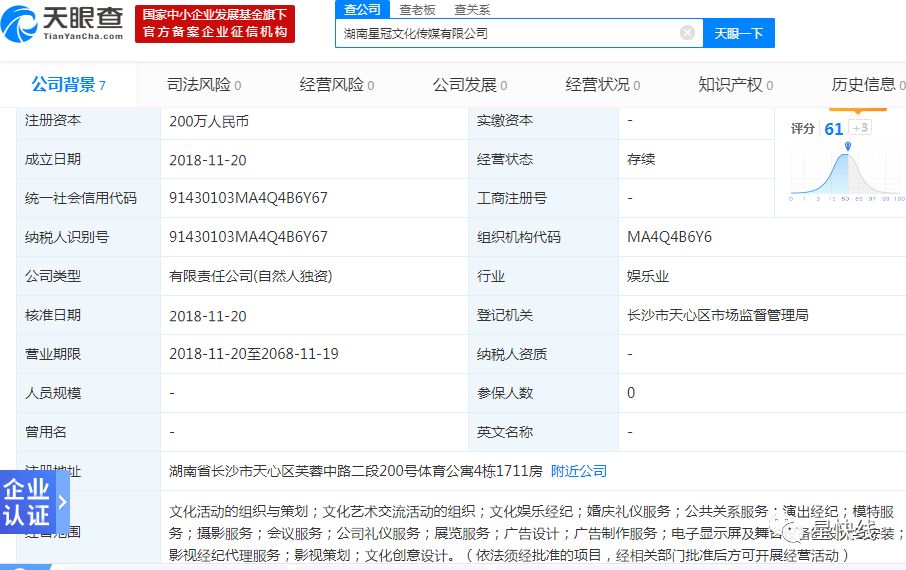Switch to the 查关系 search tab
The height and width of the screenshot is (570, 906).
pyautogui.click(x=472, y=10)
